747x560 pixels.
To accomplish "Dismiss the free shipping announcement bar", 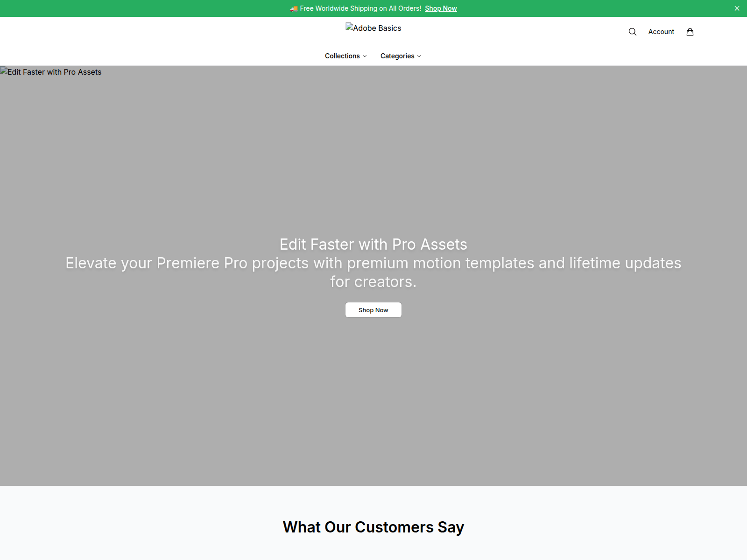I will 737,8.
